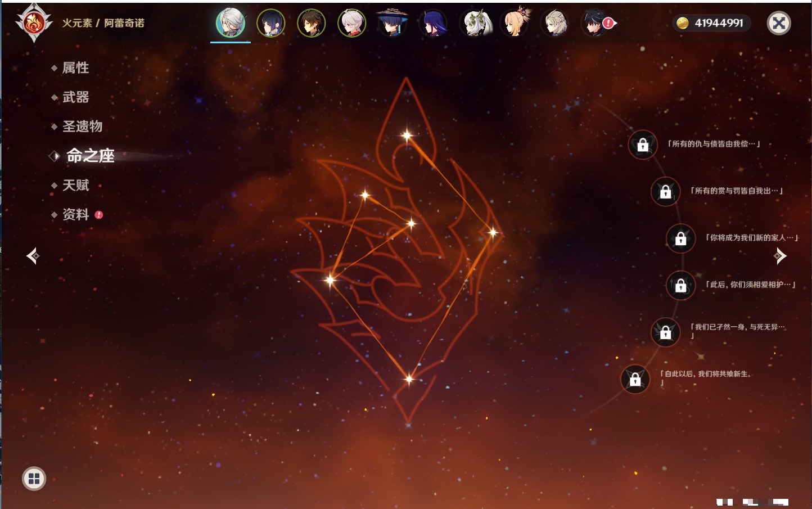The height and width of the screenshot is (509, 812).
Task: Click label text 「所有的仇与债皆由我偿…」
Action: pyautogui.click(x=714, y=144)
